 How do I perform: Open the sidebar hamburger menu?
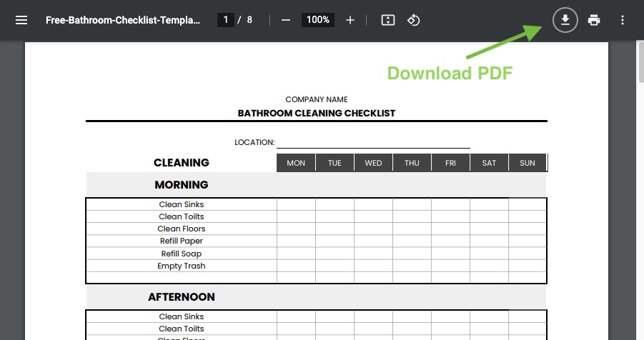coord(21,20)
